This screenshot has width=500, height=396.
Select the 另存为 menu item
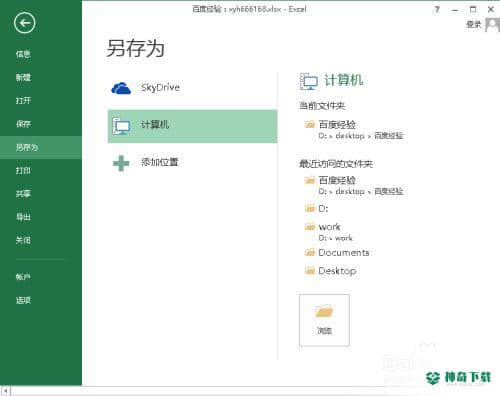(x=41, y=147)
